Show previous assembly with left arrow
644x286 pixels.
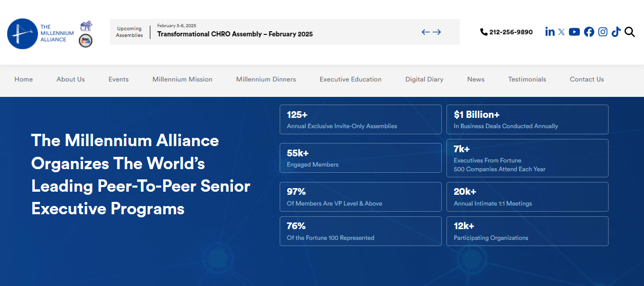point(425,32)
